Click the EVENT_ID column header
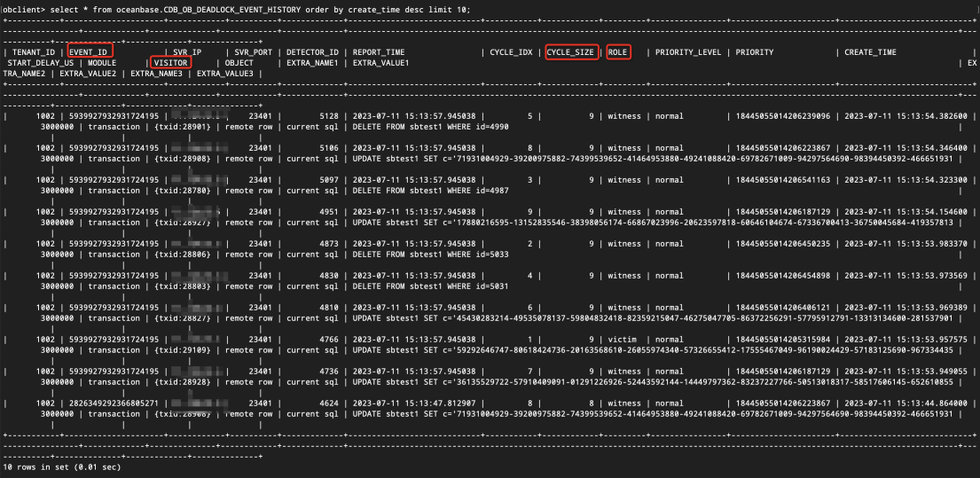Screen dimensions: 980x478 click(x=90, y=52)
